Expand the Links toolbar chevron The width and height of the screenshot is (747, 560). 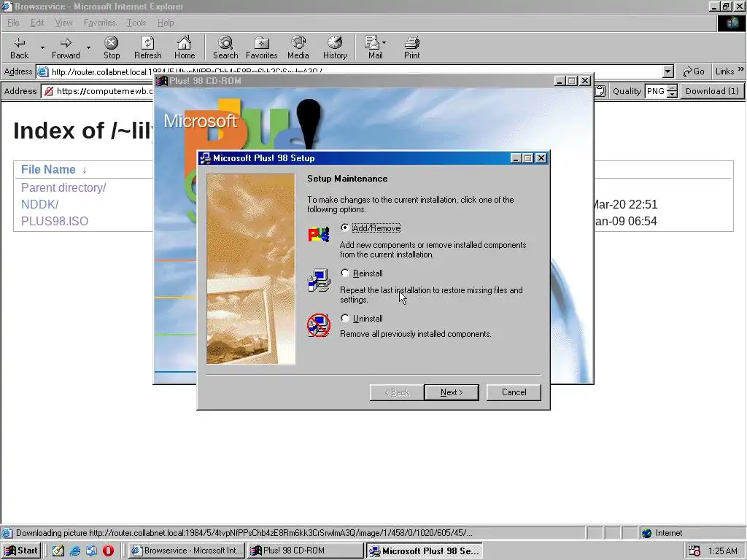pyautogui.click(x=741, y=70)
